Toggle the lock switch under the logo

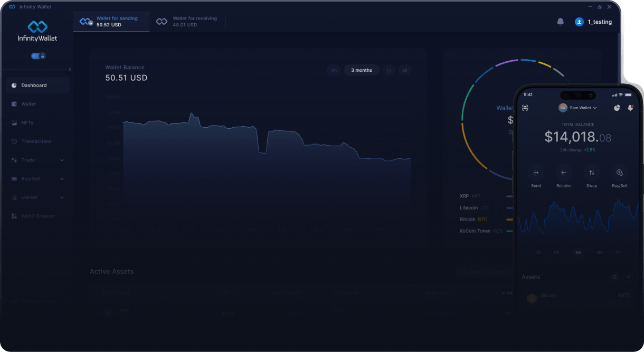pos(39,56)
